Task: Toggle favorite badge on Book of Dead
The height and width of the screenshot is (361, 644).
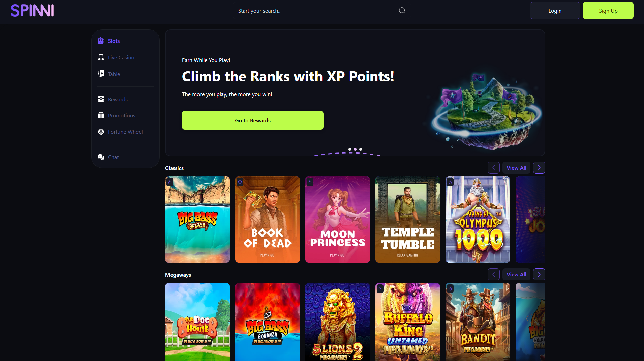Action: coord(240,182)
